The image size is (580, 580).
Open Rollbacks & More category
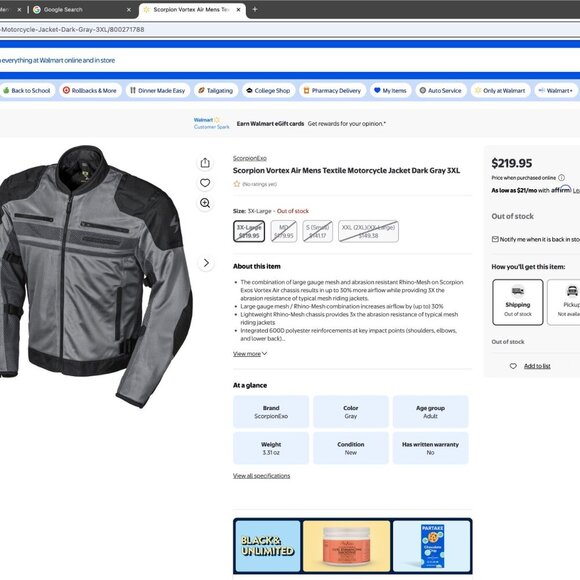tap(90, 90)
